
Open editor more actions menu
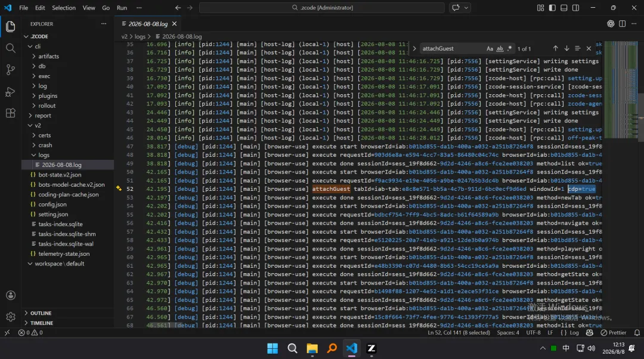(634, 24)
